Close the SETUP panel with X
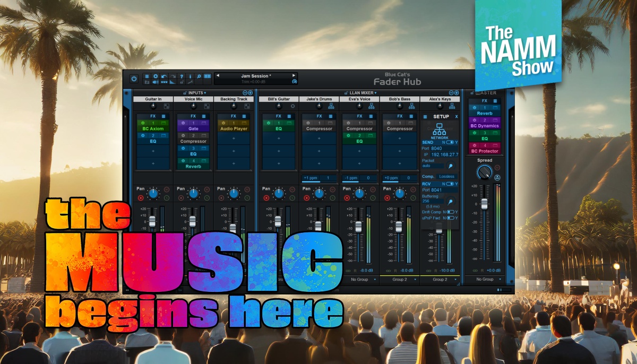The width and height of the screenshot is (637, 364). pos(457,117)
